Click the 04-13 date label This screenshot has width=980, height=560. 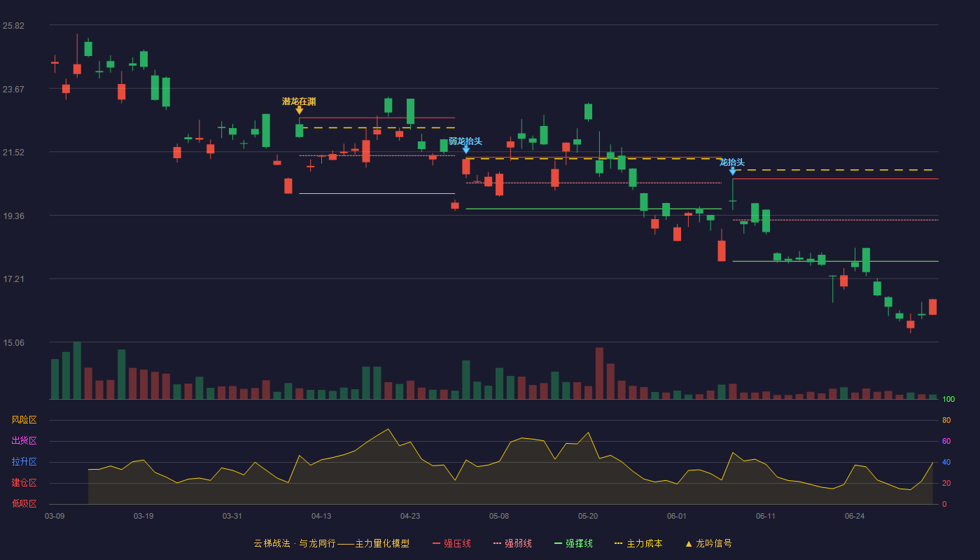[x=321, y=516]
